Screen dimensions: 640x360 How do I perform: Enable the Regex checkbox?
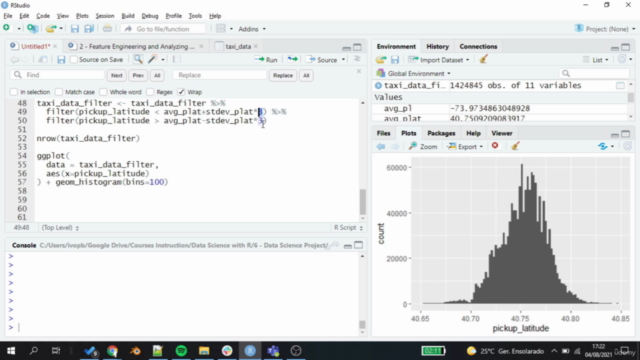tap(150, 92)
